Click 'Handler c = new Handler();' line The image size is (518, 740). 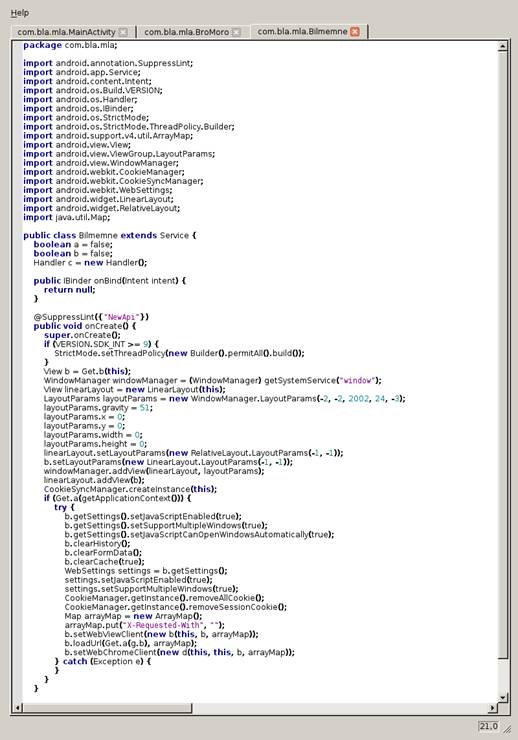click(x=90, y=262)
